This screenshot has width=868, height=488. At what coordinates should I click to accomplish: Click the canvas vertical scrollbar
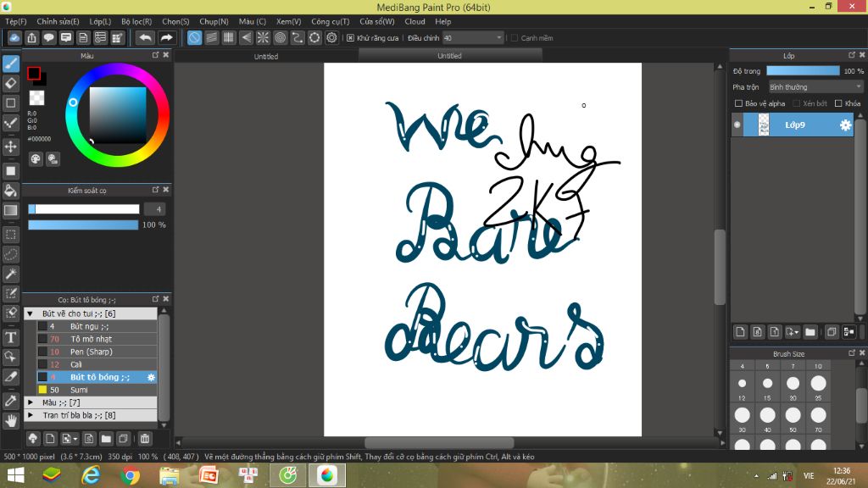720,267
